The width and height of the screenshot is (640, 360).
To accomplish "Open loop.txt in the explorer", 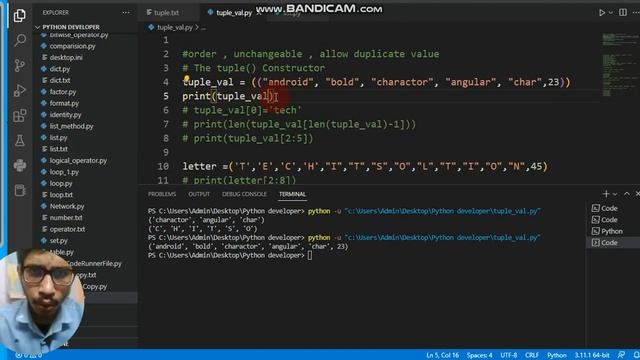I will point(61,195).
